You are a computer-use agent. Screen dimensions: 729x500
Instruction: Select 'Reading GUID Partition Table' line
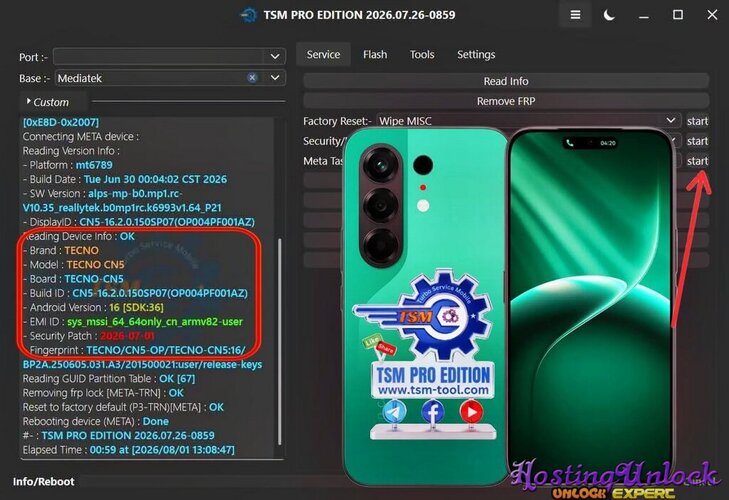pyautogui.click(x=109, y=379)
